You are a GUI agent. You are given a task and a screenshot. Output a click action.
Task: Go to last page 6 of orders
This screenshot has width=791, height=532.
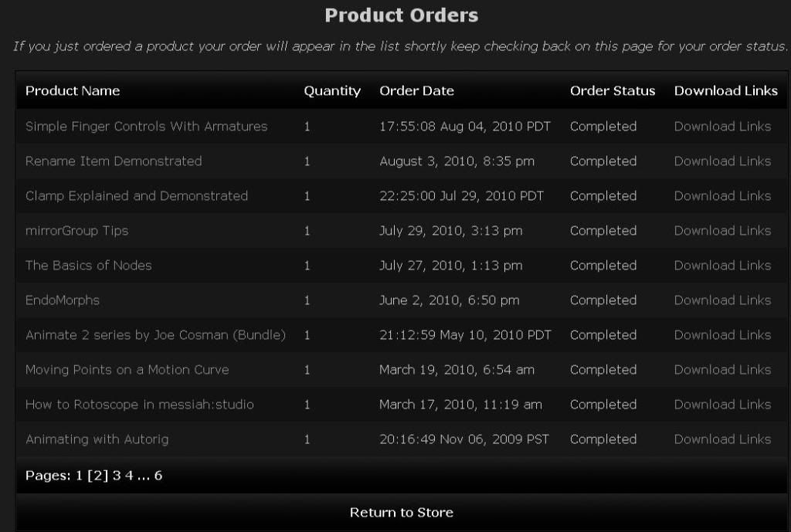click(x=158, y=476)
